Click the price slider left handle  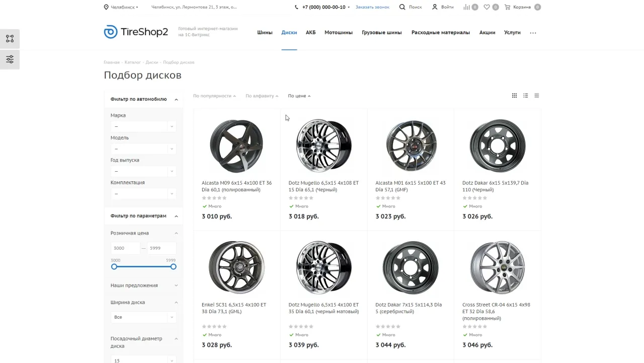(x=114, y=266)
